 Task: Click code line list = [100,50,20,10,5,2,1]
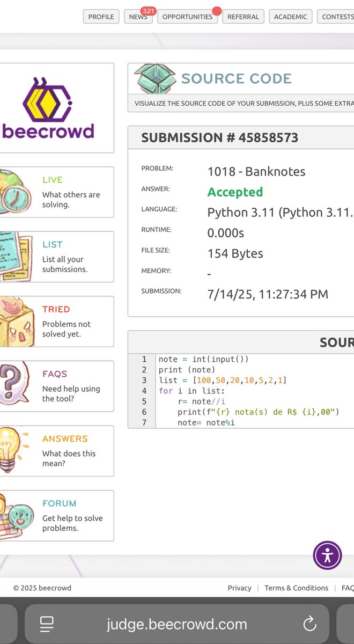(x=223, y=380)
